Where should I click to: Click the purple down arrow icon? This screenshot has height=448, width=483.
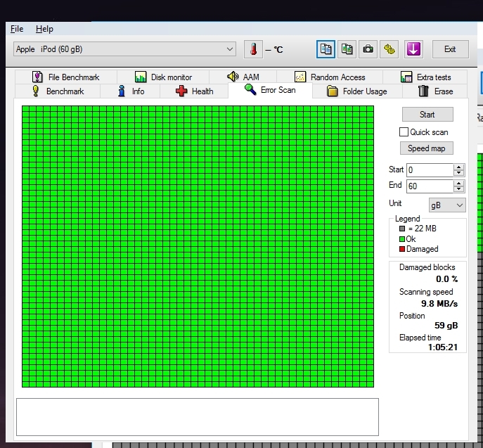(x=413, y=49)
